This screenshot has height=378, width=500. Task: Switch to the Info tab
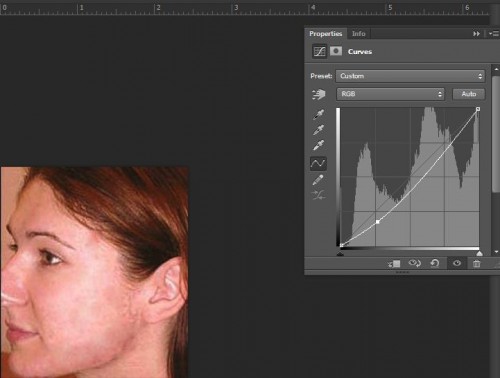pos(359,34)
